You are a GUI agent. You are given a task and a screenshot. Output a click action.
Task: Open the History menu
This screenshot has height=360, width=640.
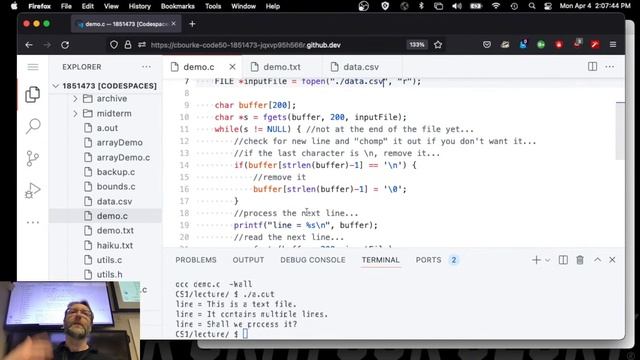tap(139, 6)
